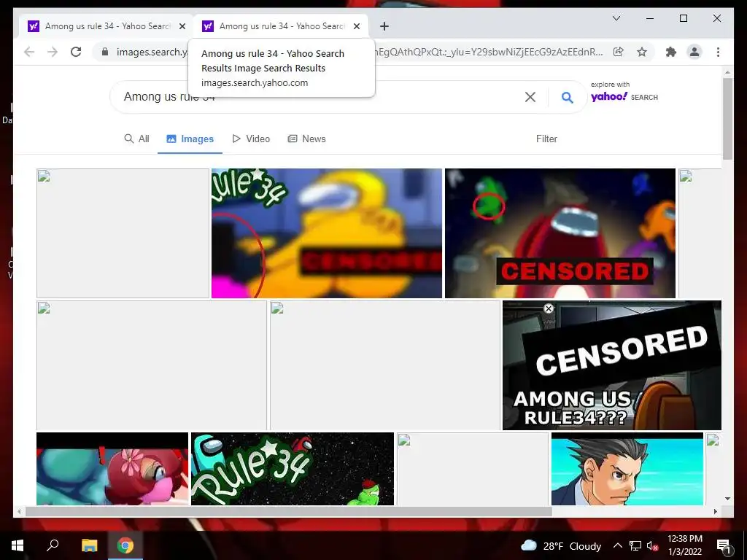Click the scroll-up arrow of the page

pos(727,72)
